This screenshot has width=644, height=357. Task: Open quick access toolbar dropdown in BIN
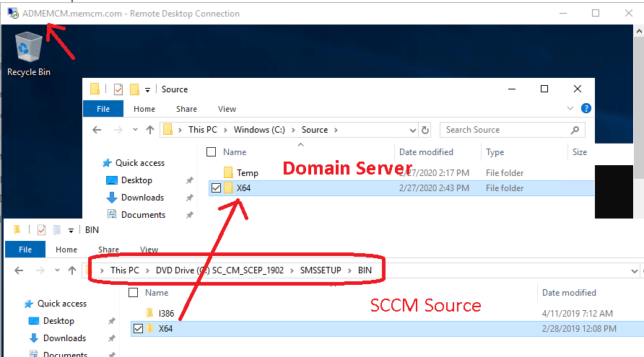[71, 231]
